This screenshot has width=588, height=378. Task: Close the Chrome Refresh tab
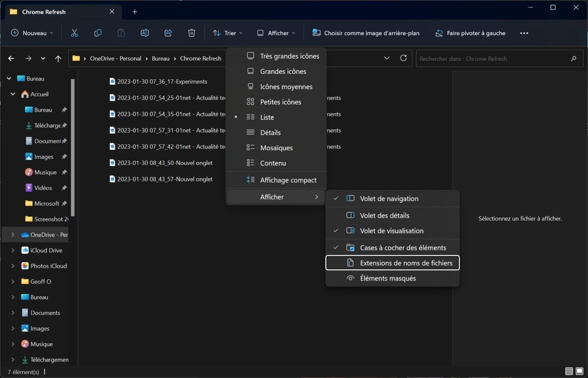112,12
